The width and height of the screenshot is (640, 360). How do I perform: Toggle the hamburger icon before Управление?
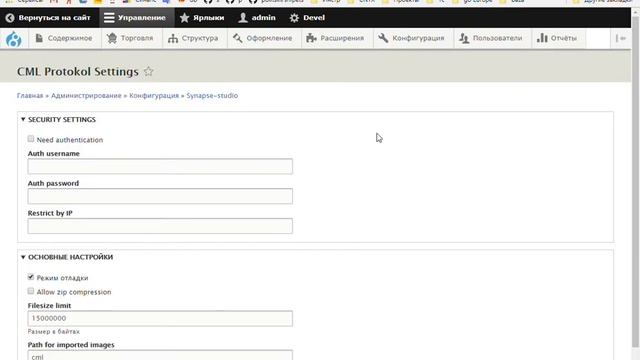[109, 18]
